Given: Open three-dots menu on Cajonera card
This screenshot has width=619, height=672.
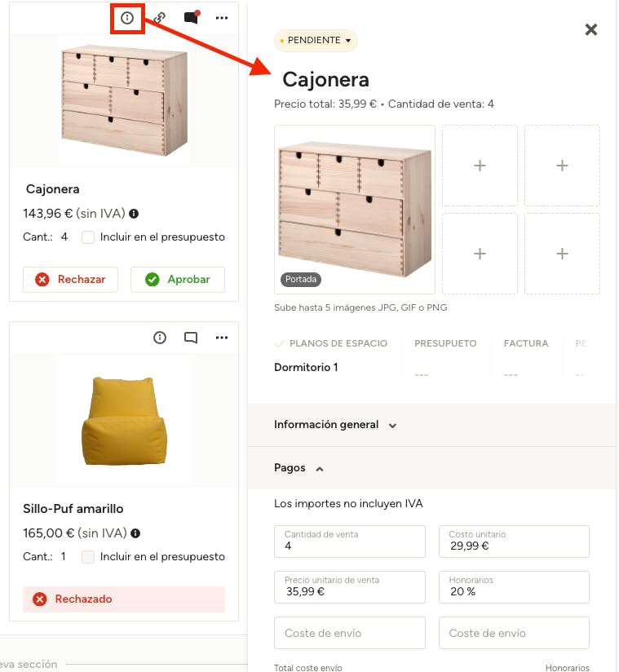Looking at the screenshot, I should [222, 17].
